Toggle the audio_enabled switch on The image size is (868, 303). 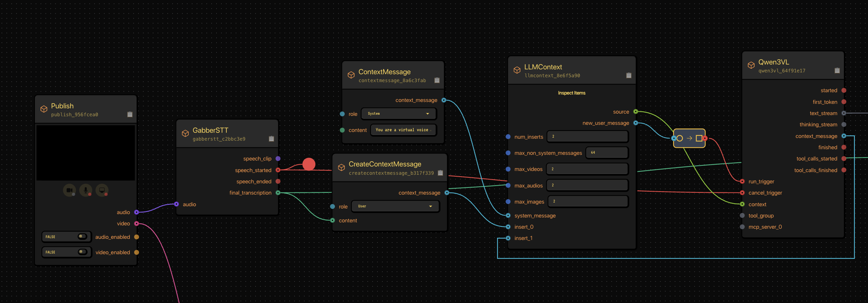point(82,237)
